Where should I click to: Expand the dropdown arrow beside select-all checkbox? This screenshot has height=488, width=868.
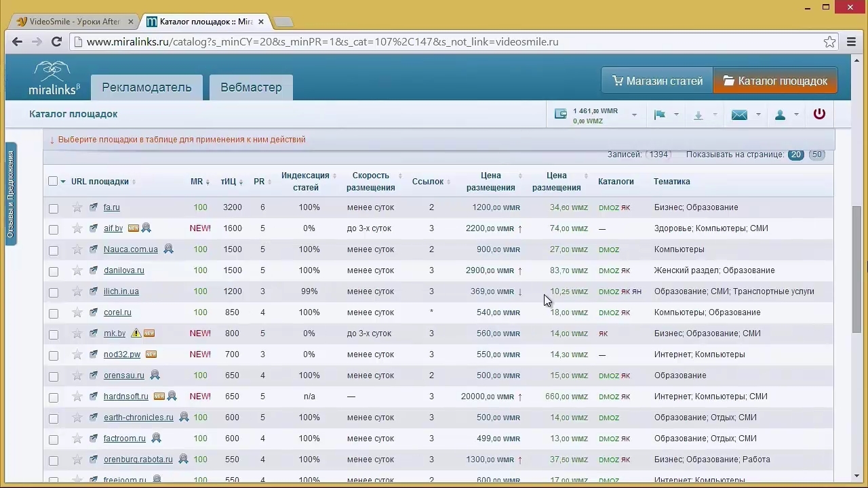[63, 182]
